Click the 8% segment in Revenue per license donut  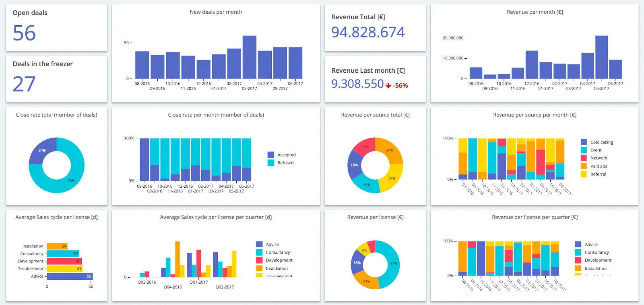pyautogui.click(x=363, y=249)
